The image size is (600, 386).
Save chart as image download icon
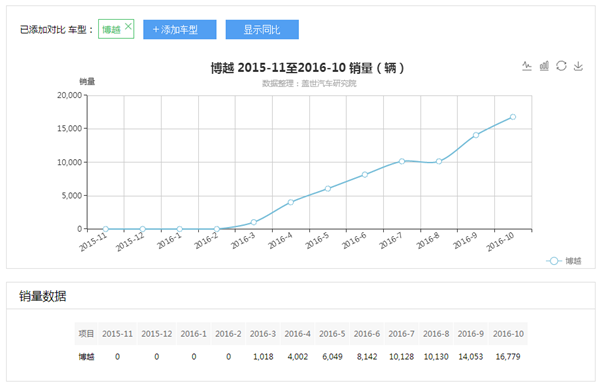pos(578,66)
